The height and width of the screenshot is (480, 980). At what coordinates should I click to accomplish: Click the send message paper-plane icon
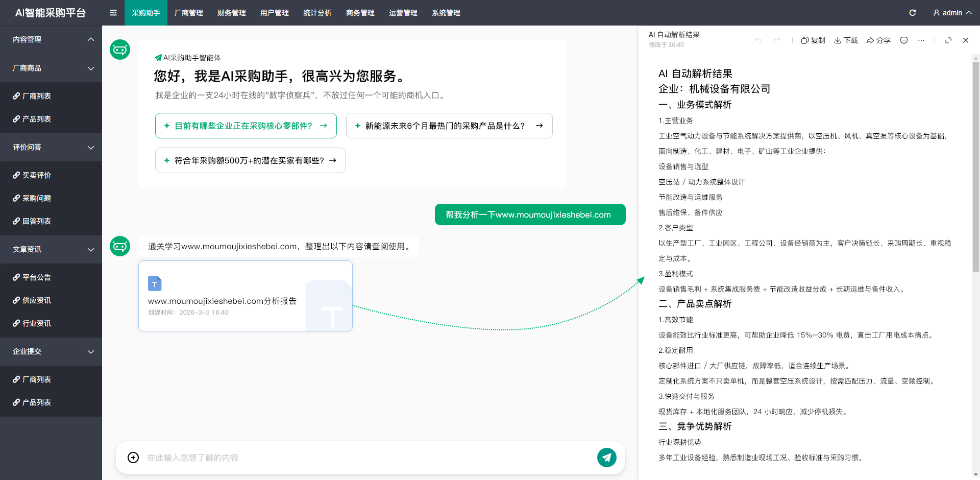tap(606, 458)
